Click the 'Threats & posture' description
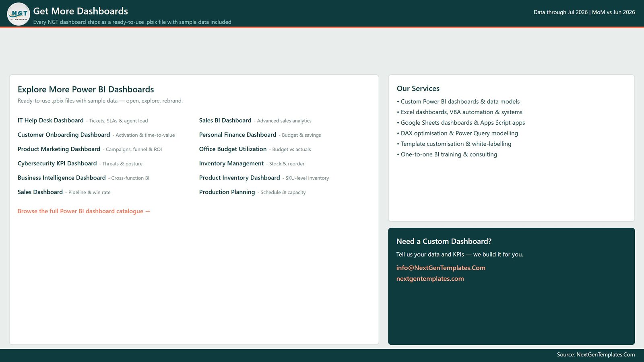The height and width of the screenshot is (362, 644). tap(122, 164)
